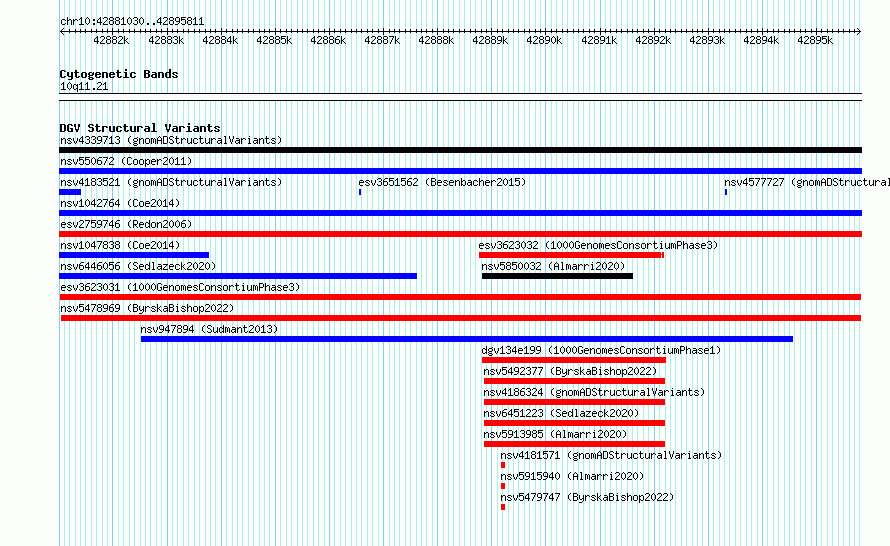Click the left arrowhead of the ruler
Image resolution: width=890 pixels, height=546 pixels.
pos(62,32)
